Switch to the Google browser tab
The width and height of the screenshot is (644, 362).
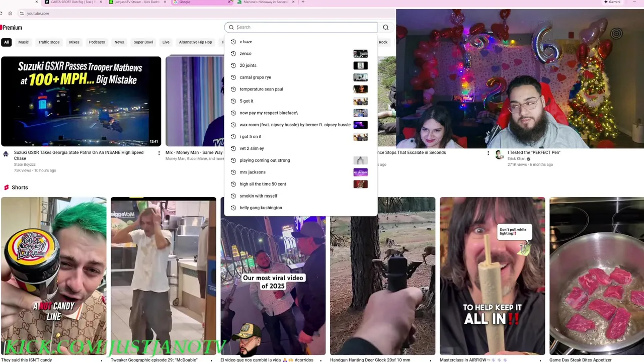coord(201,2)
